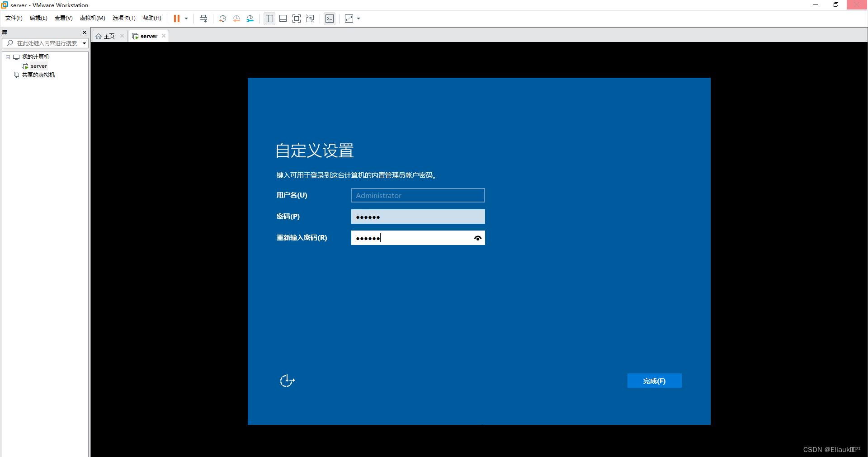This screenshot has width=868, height=457.
Task: Revert the VM to its snapshot
Action: point(236,19)
